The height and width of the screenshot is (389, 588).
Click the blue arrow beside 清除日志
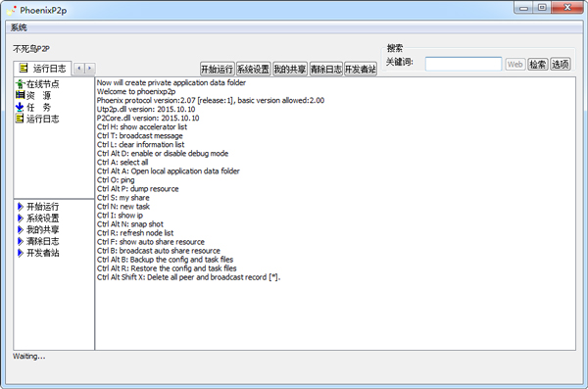[x=21, y=241]
